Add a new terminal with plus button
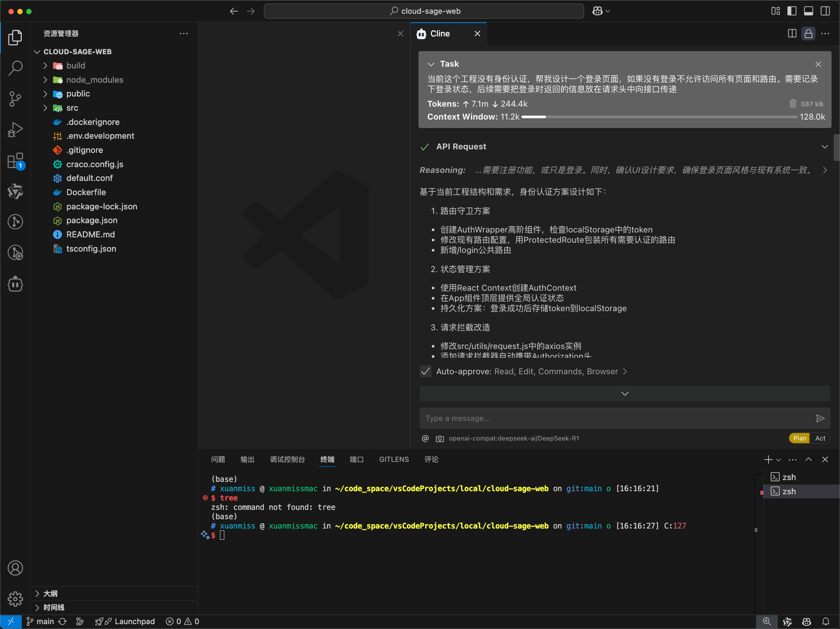Viewport: 840px width, 629px height. (768, 460)
